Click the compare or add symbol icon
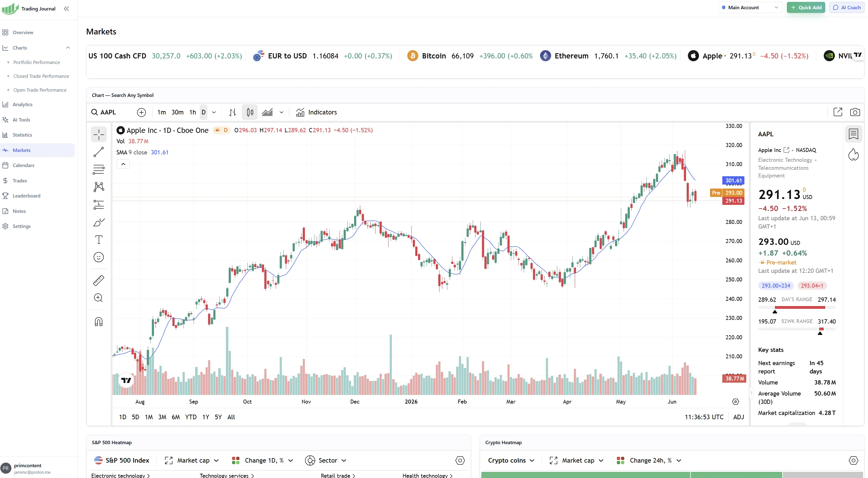The image size is (868, 478). coord(141,112)
